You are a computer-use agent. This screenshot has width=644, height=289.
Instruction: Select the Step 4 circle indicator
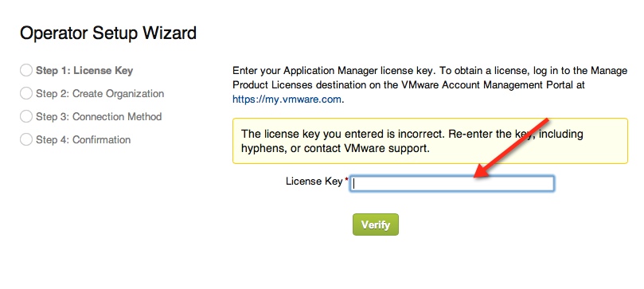coord(26,139)
